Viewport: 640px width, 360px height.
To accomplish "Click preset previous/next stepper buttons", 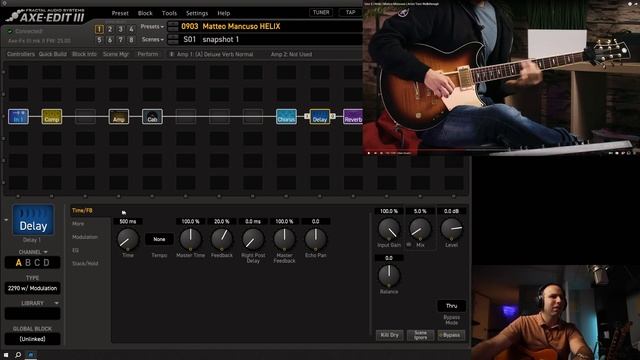I will point(173,27).
